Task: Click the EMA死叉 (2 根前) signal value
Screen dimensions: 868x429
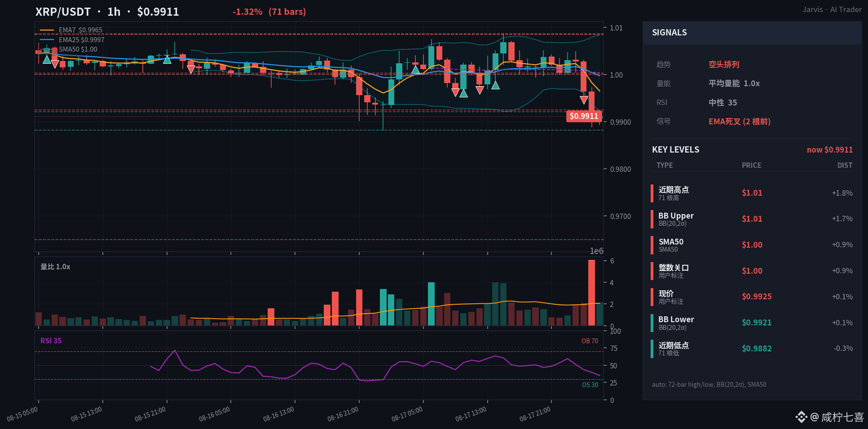Action: coord(740,122)
